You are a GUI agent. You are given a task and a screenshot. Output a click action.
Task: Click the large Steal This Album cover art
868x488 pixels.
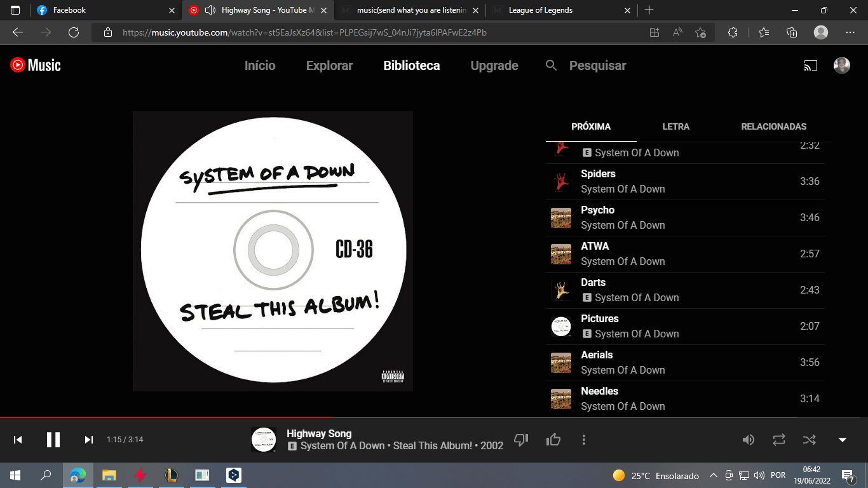coord(273,251)
